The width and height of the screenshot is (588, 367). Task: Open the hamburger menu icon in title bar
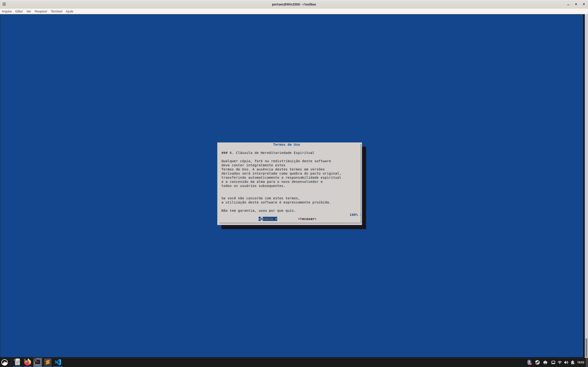[x=4, y=4]
